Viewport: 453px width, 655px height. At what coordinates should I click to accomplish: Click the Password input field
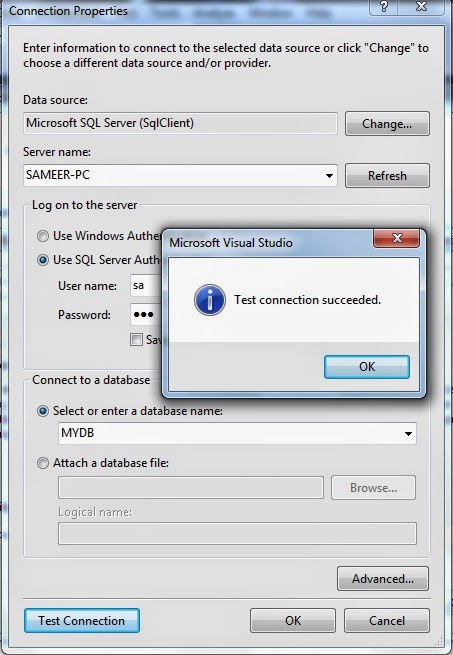(x=146, y=315)
